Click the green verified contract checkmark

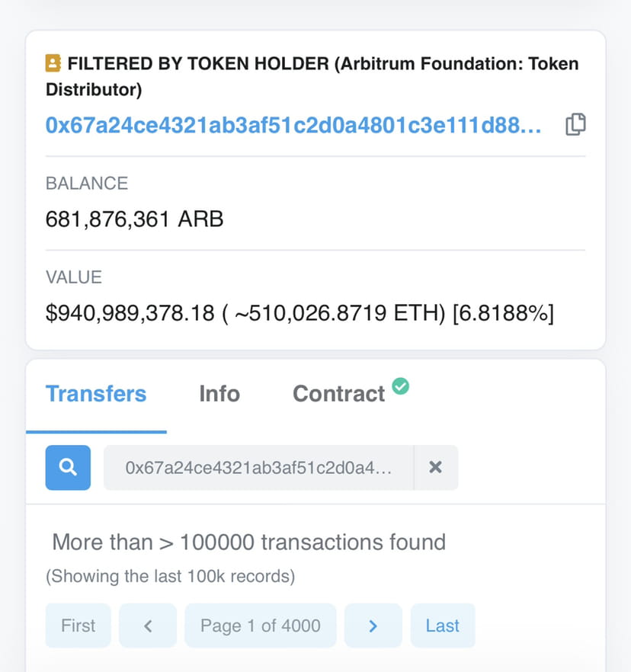402,386
